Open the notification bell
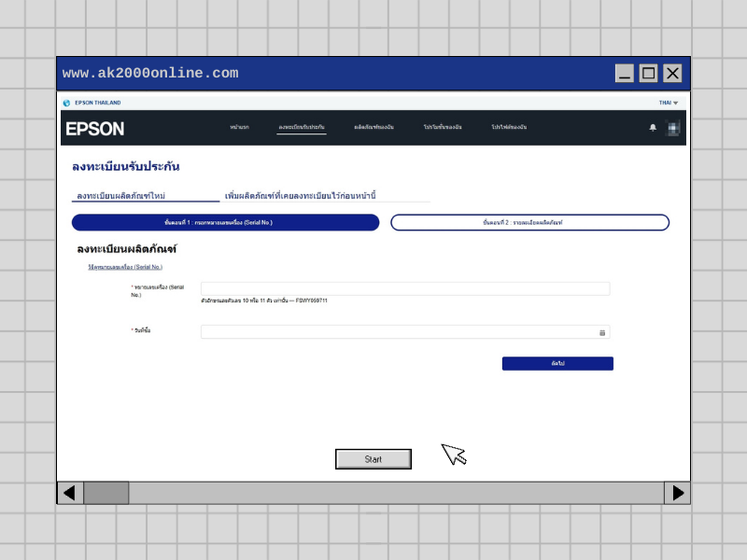This screenshot has width=747, height=560. tap(653, 127)
